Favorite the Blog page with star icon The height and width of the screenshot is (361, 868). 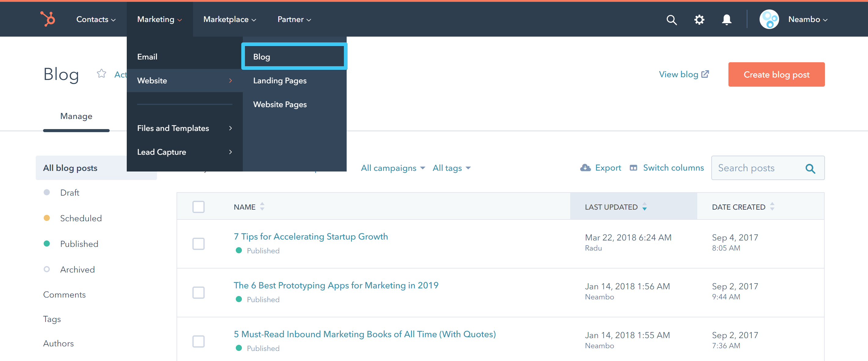[101, 74]
